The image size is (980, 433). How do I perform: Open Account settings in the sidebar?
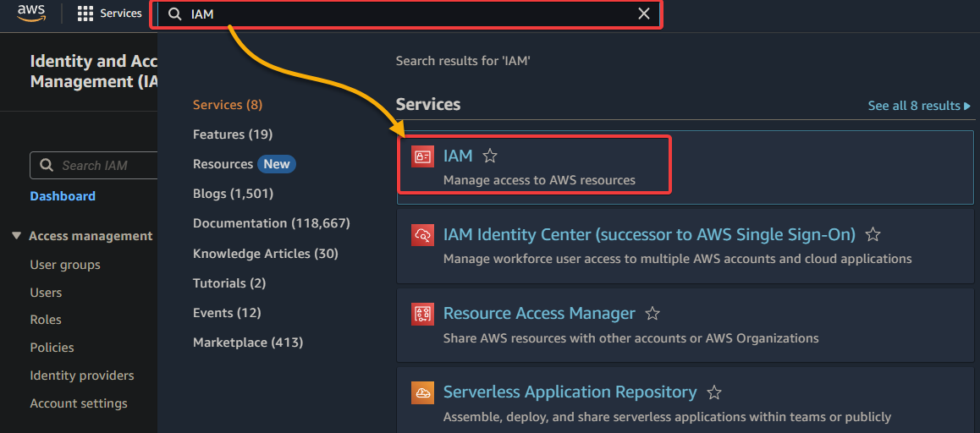79,403
